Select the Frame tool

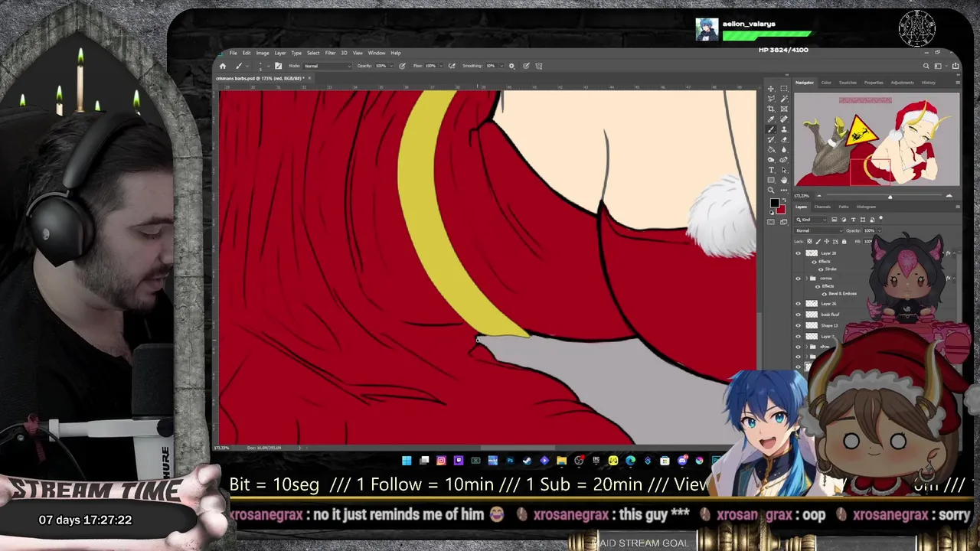pos(784,109)
